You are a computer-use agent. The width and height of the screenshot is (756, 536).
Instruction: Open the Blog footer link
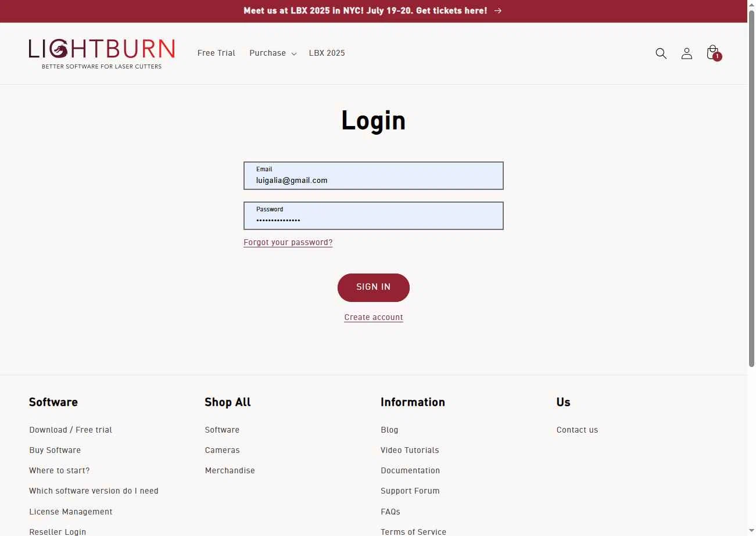click(x=389, y=430)
